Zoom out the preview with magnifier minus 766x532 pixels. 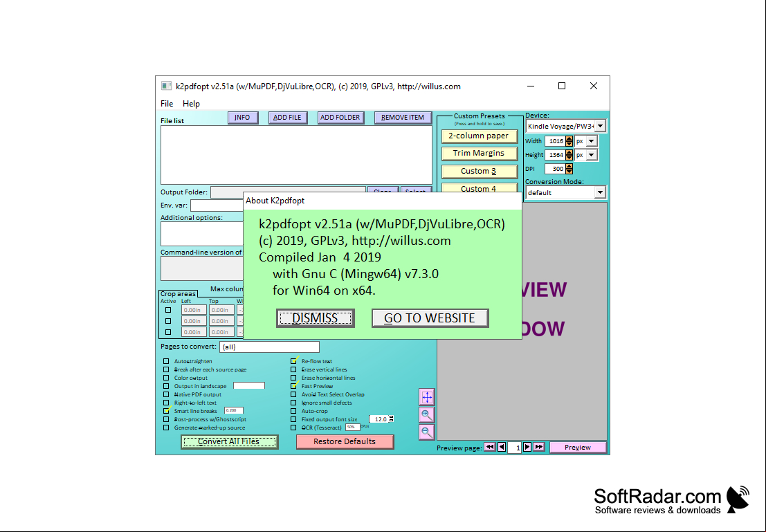click(x=426, y=432)
